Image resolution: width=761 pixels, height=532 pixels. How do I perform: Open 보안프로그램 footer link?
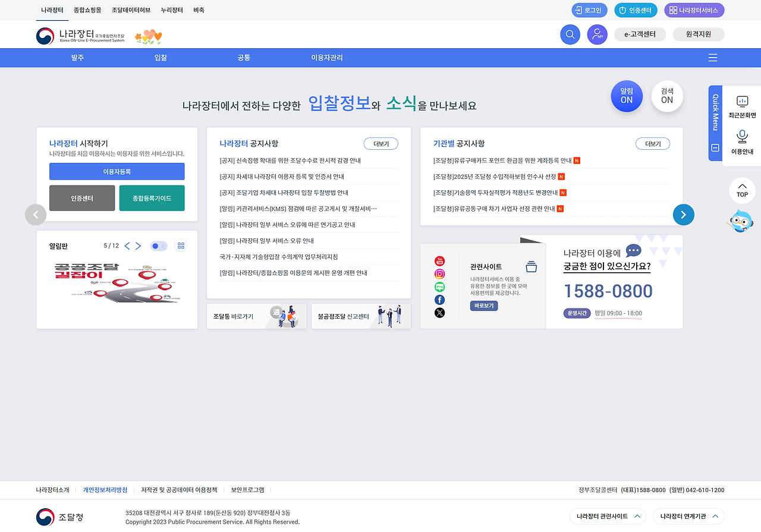point(247,490)
